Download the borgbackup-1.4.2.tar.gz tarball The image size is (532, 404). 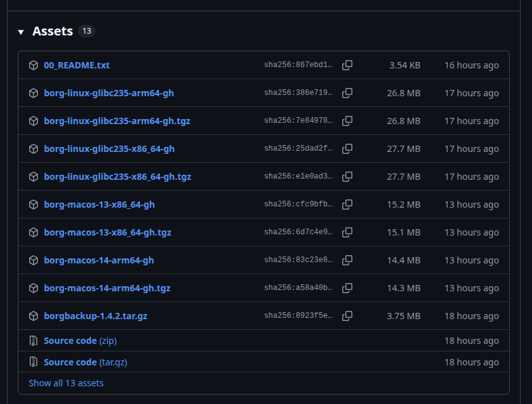click(96, 316)
